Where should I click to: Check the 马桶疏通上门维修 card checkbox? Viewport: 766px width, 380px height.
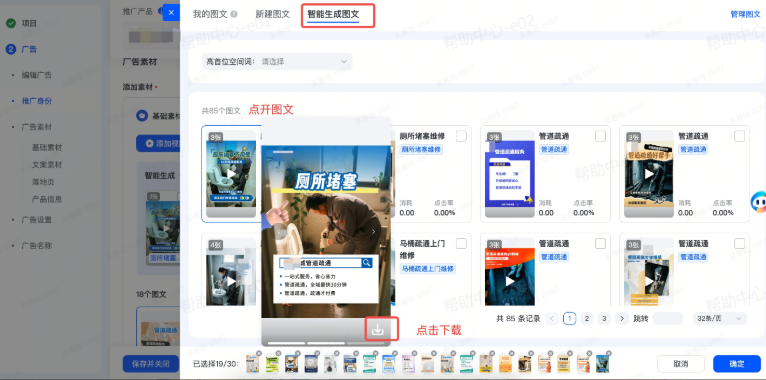[461, 243]
